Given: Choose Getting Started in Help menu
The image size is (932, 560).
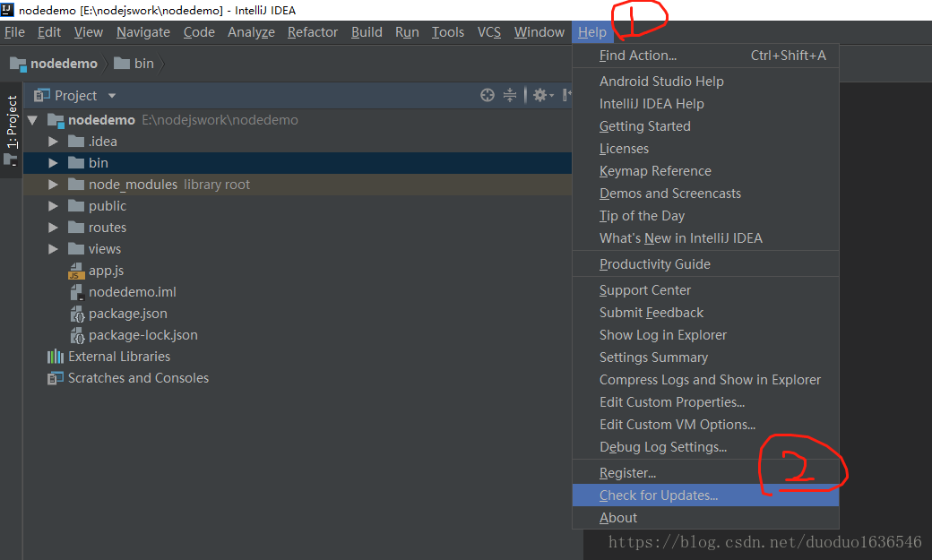Looking at the screenshot, I should [705, 126].
